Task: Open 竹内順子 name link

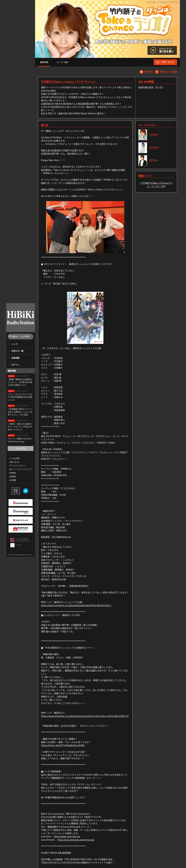Action: click(x=154, y=135)
